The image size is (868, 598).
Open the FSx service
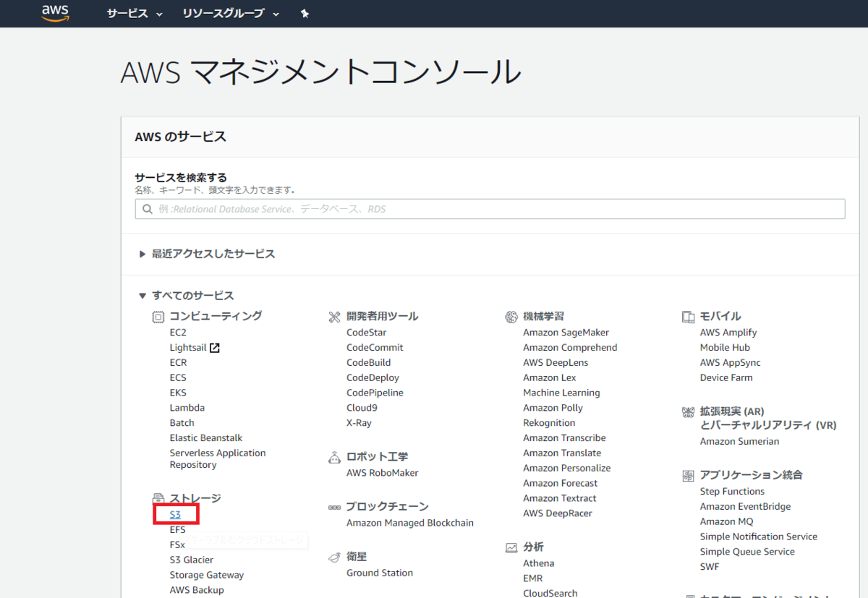coord(177,545)
